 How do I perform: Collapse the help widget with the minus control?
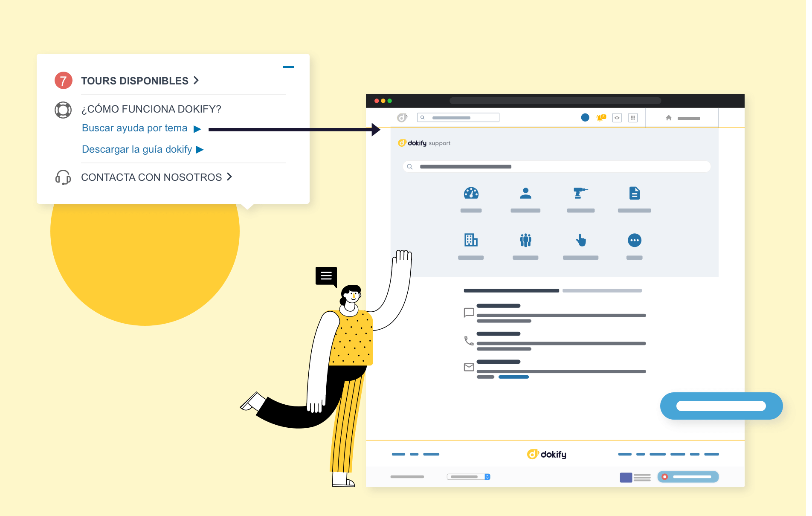click(x=289, y=67)
